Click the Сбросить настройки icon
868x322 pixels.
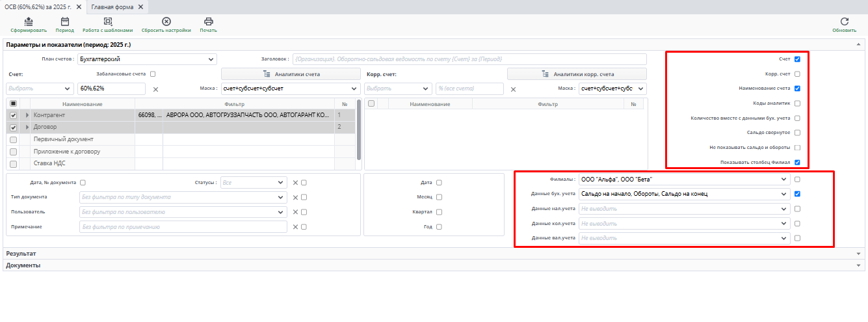point(166,21)
